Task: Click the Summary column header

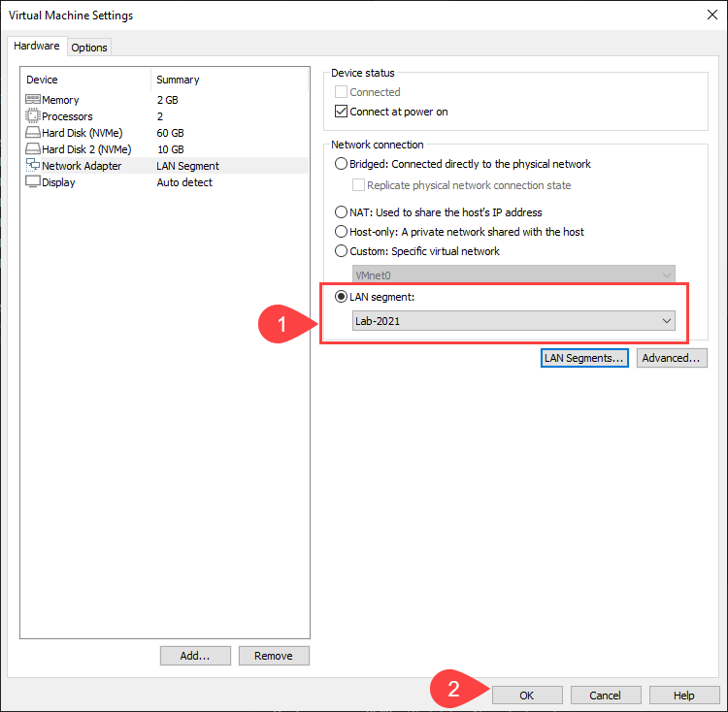Action: (x=178, y=80)
